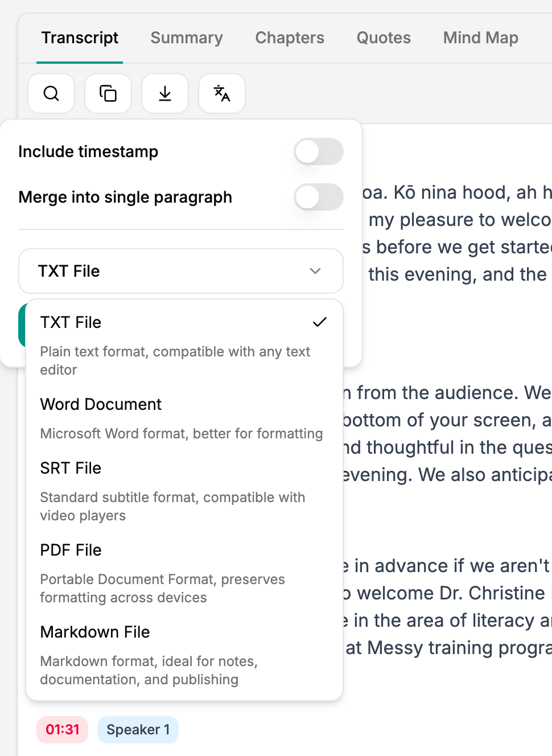Go to the Chapters tab

pyautogui.click(x=290, y=38)
